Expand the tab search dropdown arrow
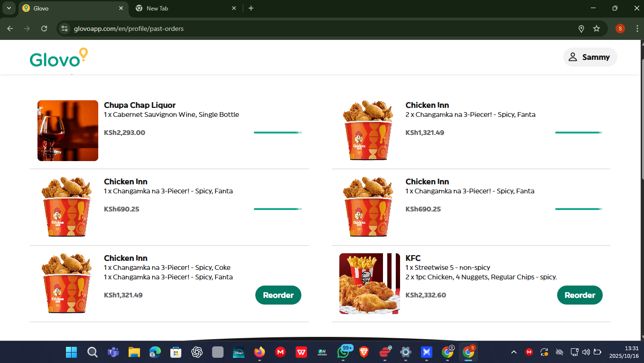The image size is (644, 363). click(x=9, y=8)
